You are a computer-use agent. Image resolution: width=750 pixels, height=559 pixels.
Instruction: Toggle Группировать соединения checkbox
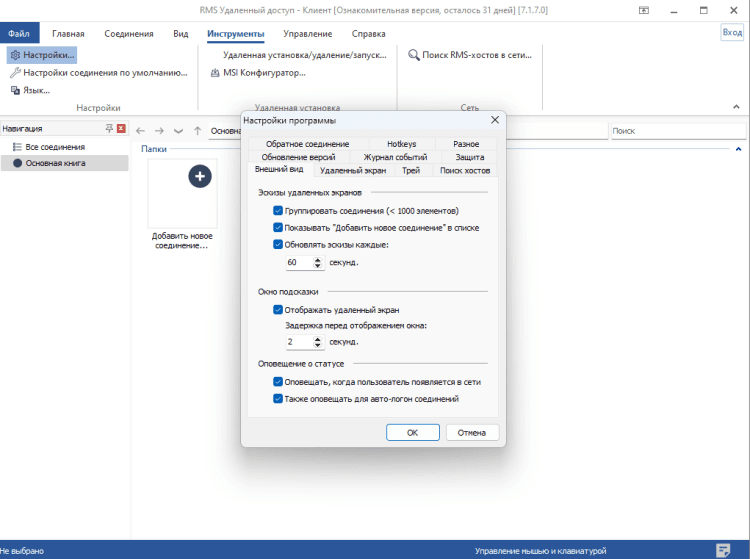click(278, 210)
